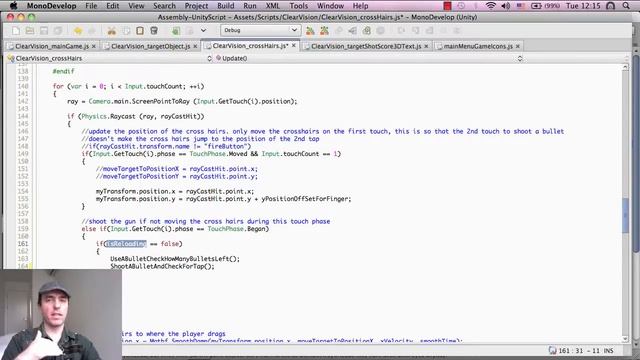Click the Step Out debug icon
Viewport: 640px width, 360px height.
[x=429, y=31]
